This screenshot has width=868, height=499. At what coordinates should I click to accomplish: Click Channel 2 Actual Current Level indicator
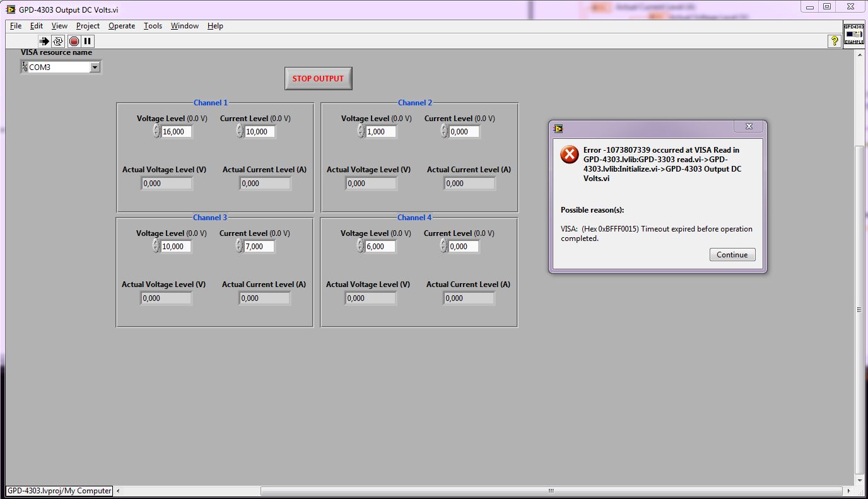click(x=469, y=184)
